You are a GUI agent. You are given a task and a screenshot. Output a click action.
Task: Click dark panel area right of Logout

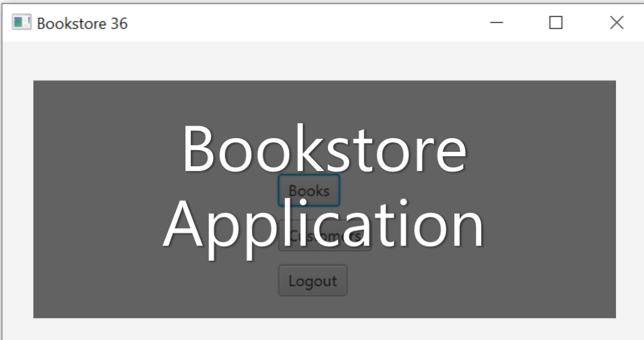(477, 280)
